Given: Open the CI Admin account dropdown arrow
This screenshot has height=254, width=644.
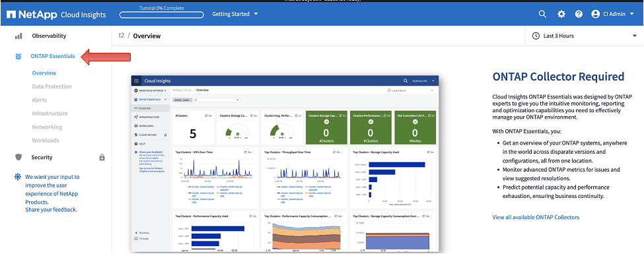Looking at the screenshot, I should [631, 14].
